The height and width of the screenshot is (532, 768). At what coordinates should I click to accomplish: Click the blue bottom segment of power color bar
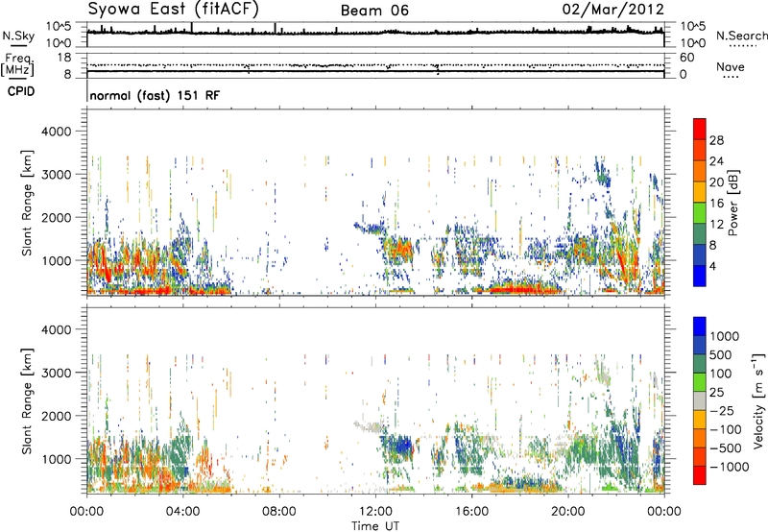[x=700, y=276]
